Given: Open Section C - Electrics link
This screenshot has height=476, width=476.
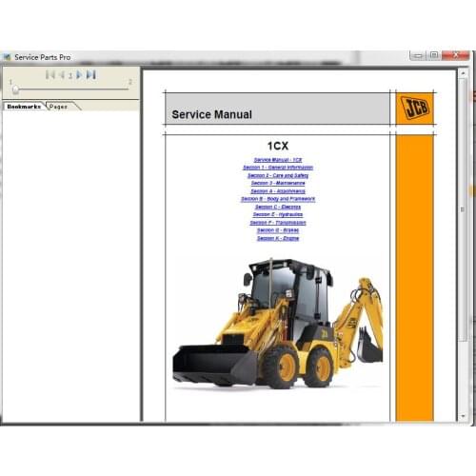Looking at the screenshot, I should 278,207.
